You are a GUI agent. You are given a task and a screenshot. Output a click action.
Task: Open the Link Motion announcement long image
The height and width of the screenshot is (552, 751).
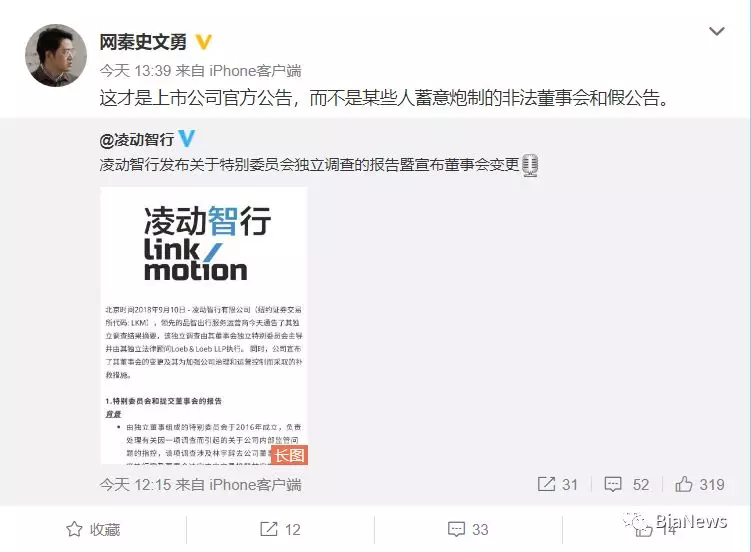pyautogui.click(x=204, y=326)
